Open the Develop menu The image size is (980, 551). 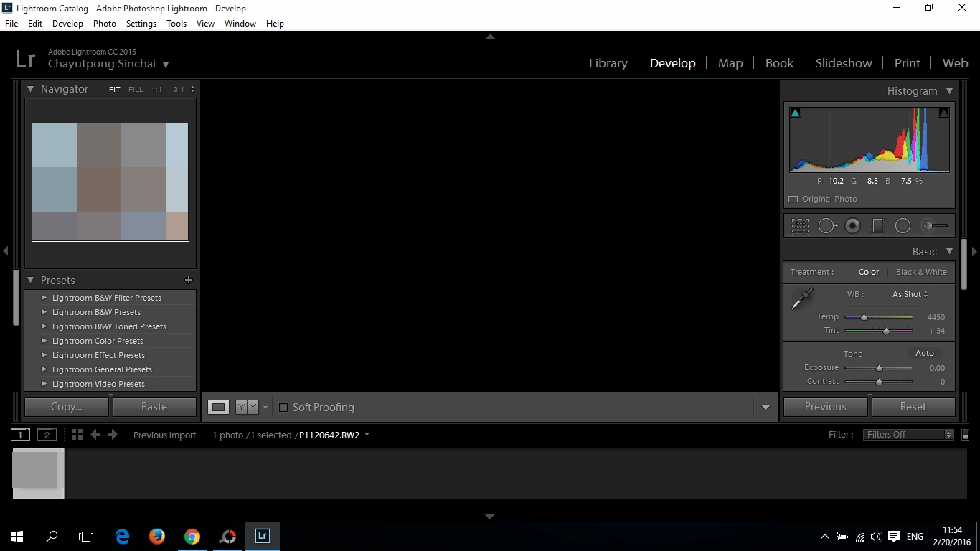pos(67,24)
